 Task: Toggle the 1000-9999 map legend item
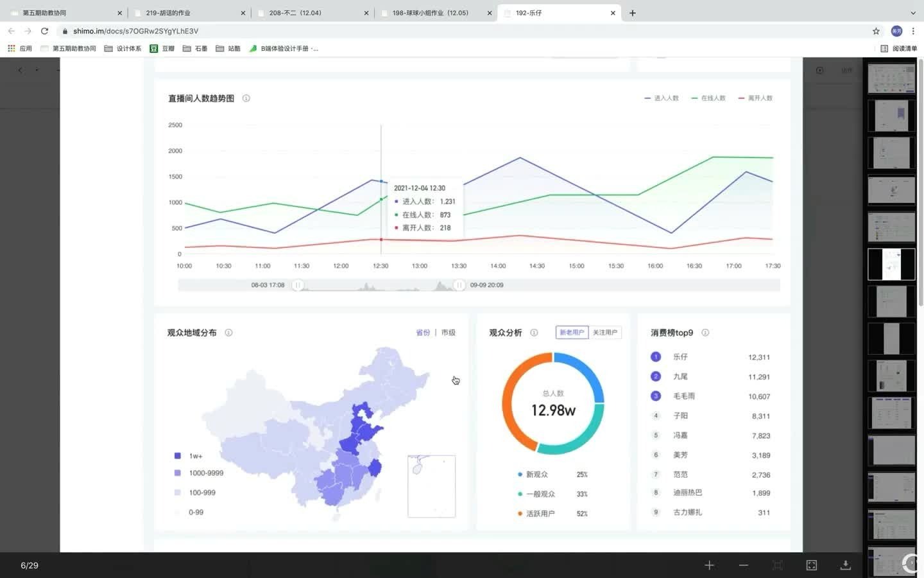199,473
